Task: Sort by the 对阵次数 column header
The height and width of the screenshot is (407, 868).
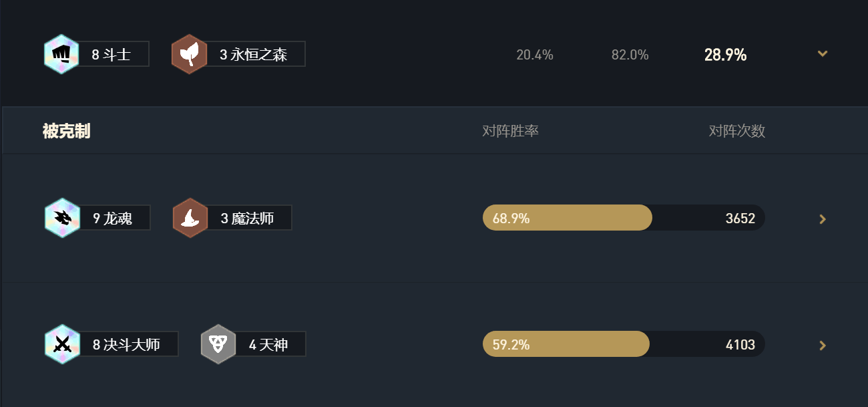Action: (736, 131)
